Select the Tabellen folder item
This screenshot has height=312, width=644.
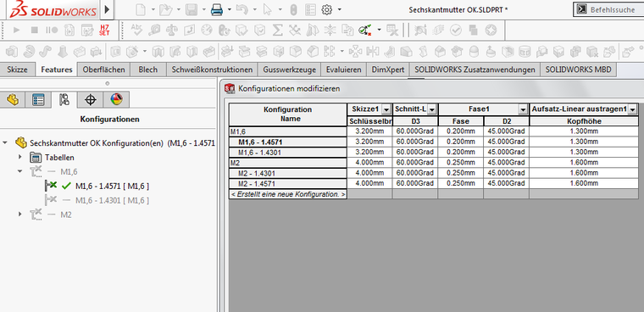(59, 157)
